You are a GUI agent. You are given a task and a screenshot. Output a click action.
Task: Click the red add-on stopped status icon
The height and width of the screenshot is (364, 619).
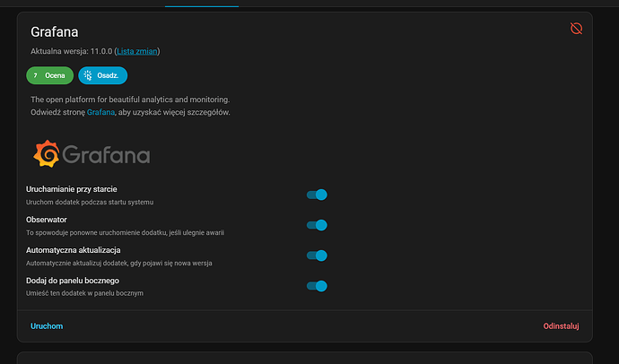click(576, 30)
